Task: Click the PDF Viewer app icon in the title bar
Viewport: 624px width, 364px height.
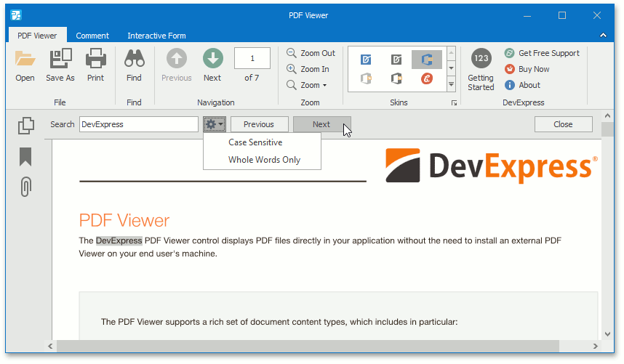Action: point(16,15)
